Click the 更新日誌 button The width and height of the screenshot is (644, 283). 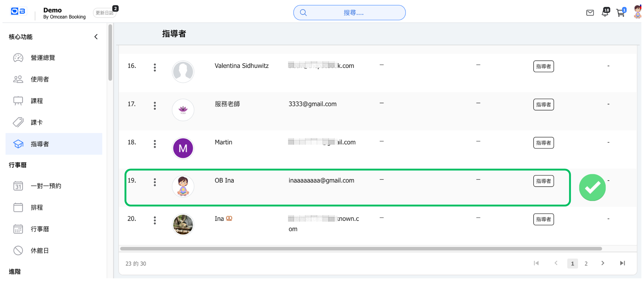tap(104, 13)
